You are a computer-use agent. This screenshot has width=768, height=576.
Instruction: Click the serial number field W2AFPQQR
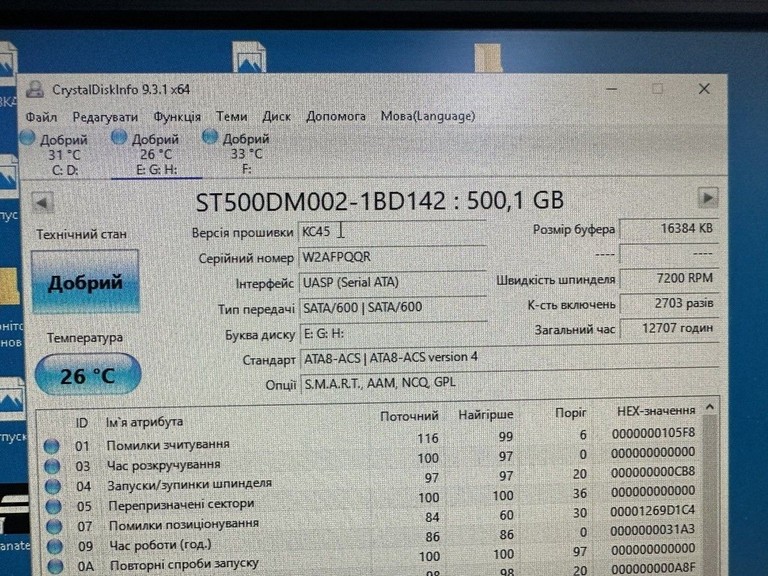click(x=392, y=257)
